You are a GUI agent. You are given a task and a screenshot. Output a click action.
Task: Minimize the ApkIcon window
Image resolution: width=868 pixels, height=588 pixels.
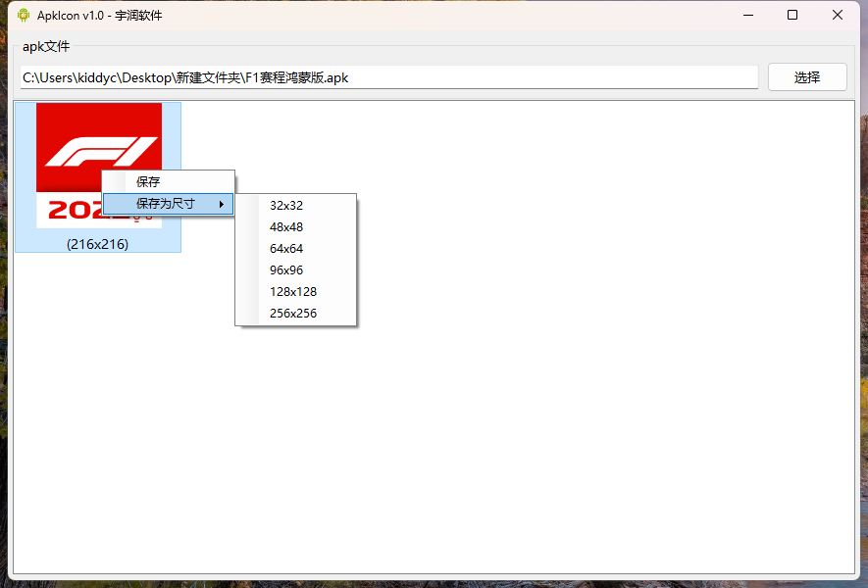(x=748, y=15)
